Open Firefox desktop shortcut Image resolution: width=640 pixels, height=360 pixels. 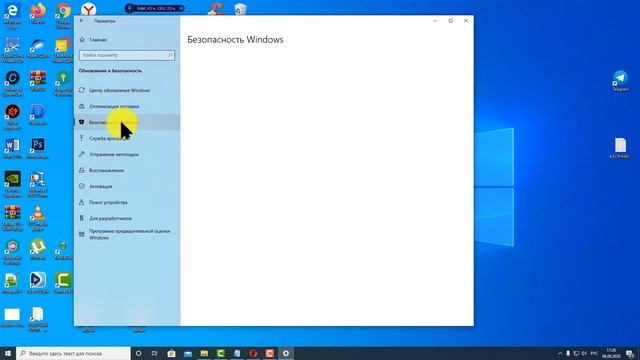click(x=38, y=14)
